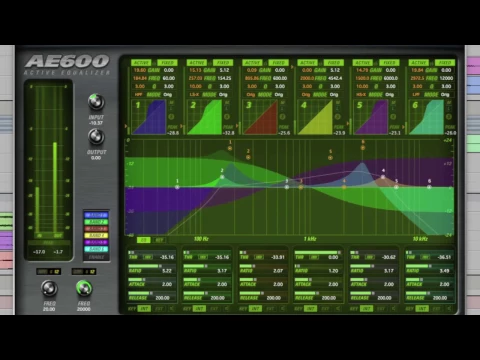
Task: Click EQ node 1 on the graph baseline
Action: [177, 187]
